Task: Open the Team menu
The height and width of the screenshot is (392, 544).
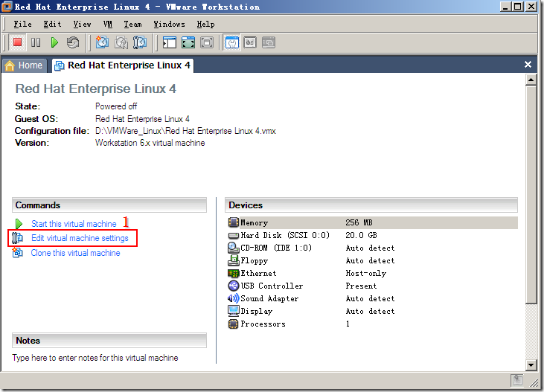Action: (x=133, y=25)
